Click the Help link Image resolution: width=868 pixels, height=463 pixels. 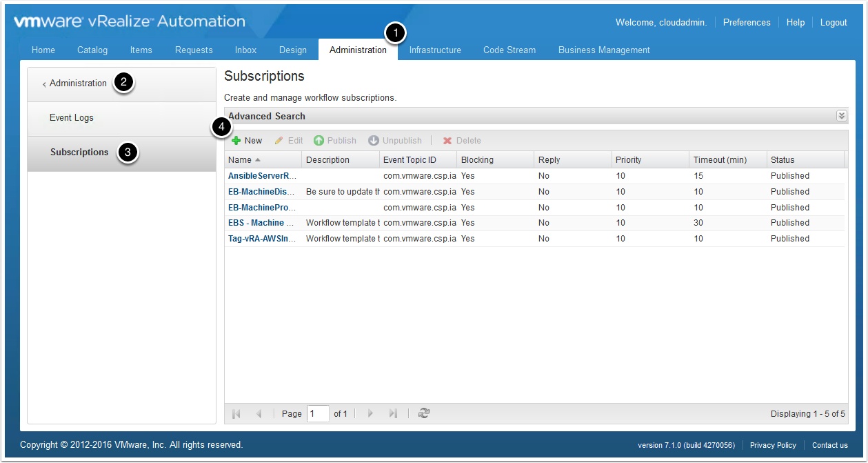796,23
